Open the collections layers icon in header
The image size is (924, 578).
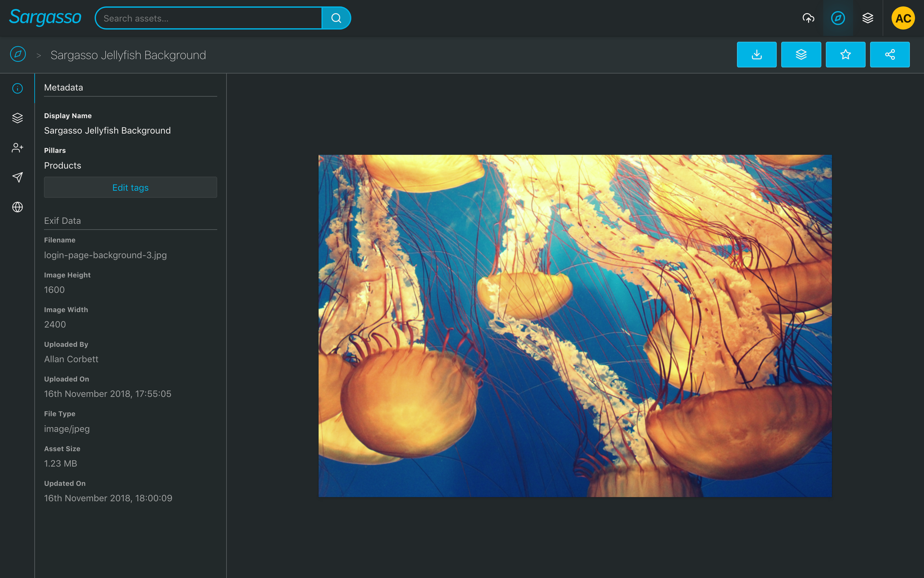868,18
